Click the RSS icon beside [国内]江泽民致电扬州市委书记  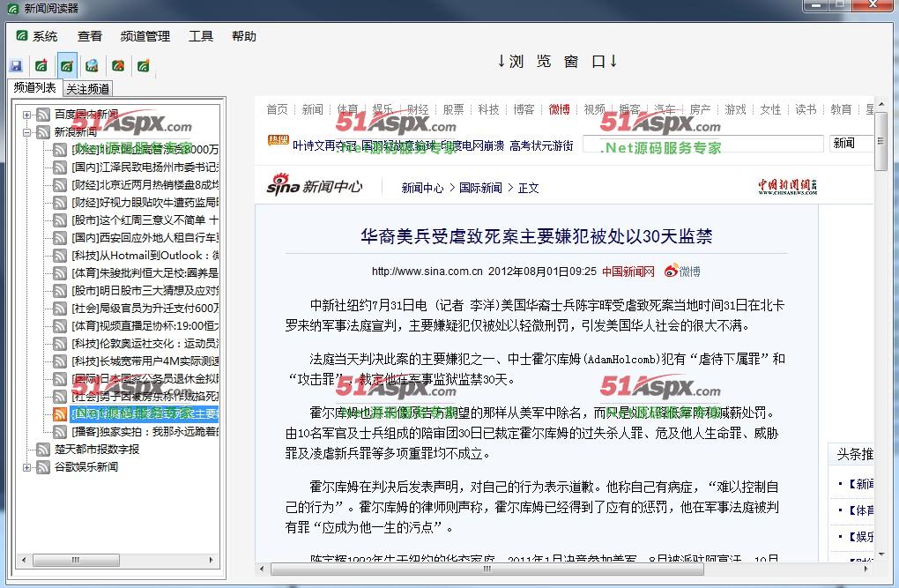[x=60, y=167]
